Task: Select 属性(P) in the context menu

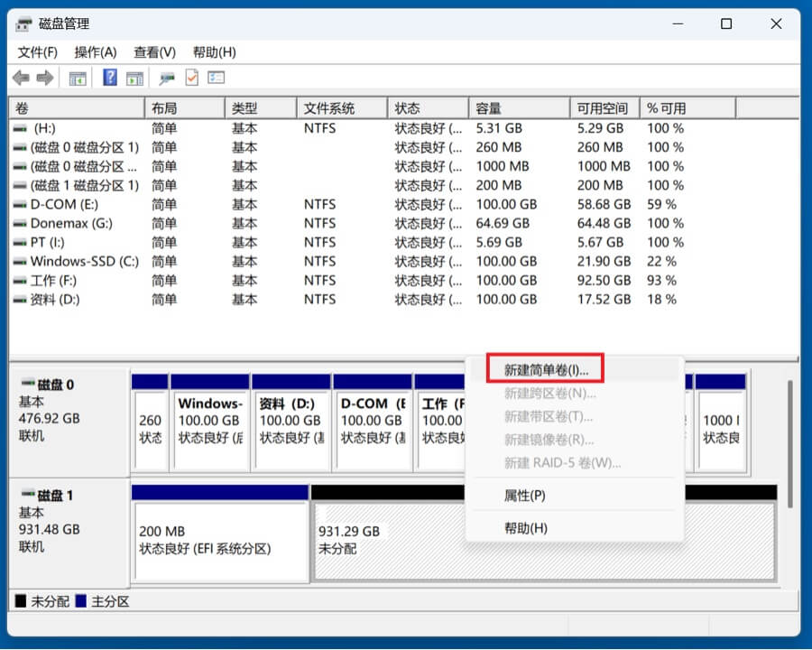Action: 524,496
